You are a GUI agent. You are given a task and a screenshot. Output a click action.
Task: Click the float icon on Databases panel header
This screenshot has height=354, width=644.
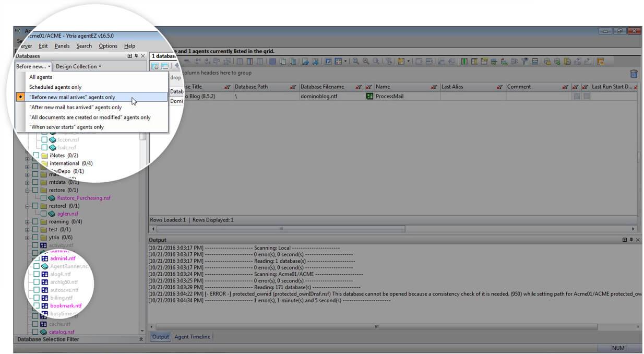coord(130,56)
